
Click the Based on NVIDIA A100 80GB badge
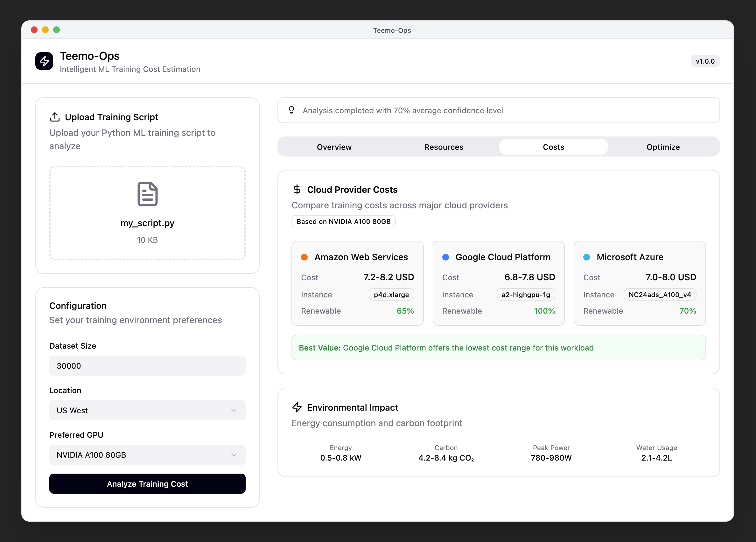click(x=343, y=221)
